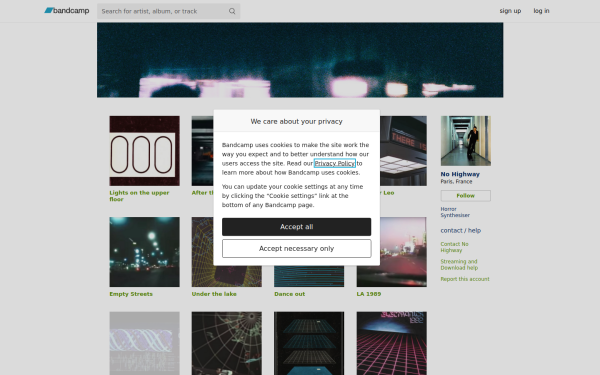600x375 pixels.
Task: Open the album with purple wave cover
Action: pos(144,343)
